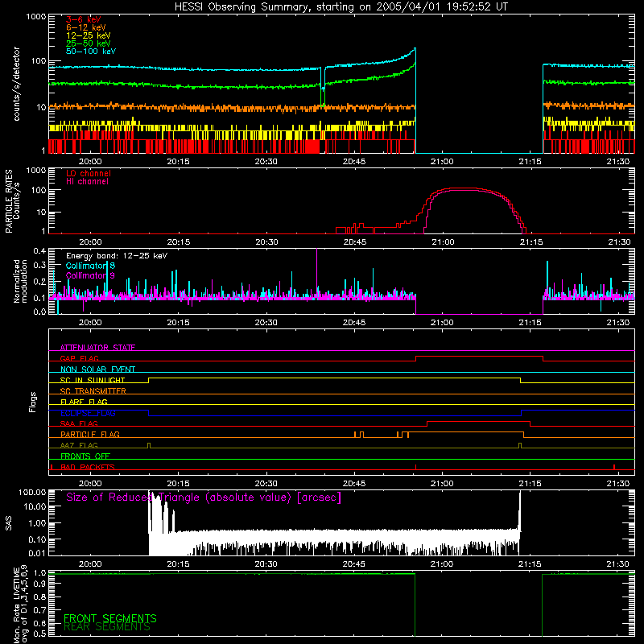Select the cyan 50-100 keV legend label
This screenshot has height=644, width=644.
click(x=91, y=52)
